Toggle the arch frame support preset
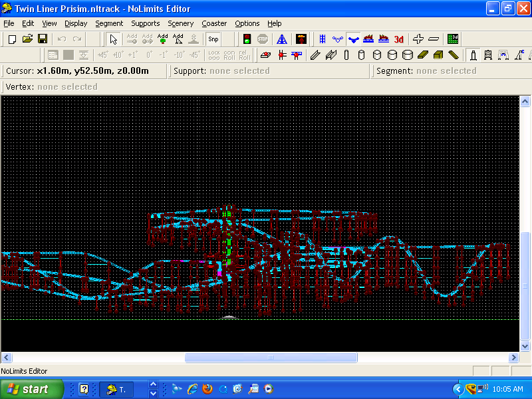The image size is (532, 399). [x=503, y=55]
